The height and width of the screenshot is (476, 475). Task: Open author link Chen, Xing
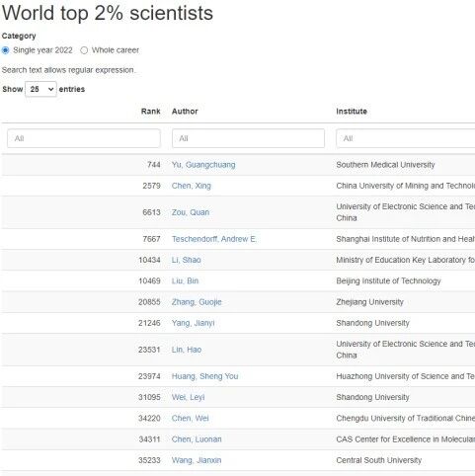point(192,186)
